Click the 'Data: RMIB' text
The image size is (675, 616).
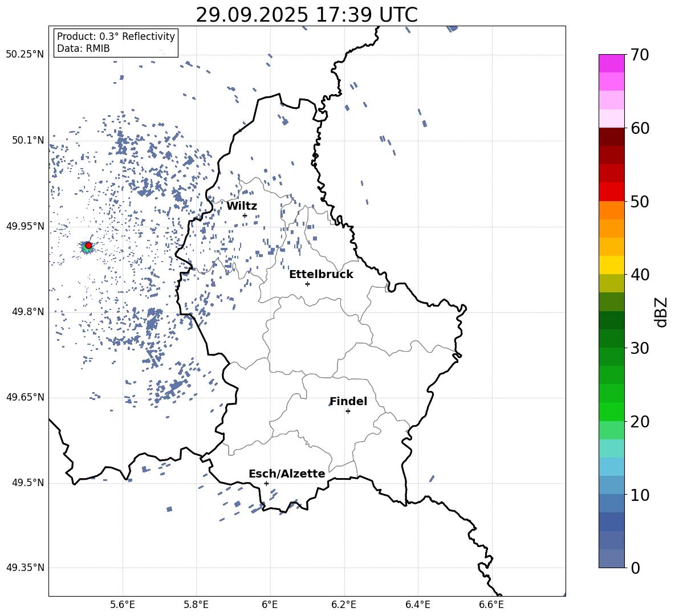(x=83, y=48)
